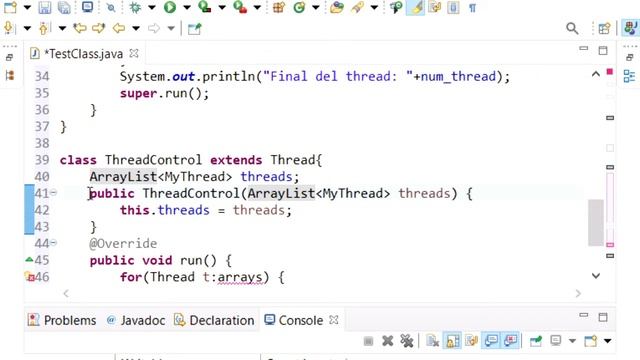Click the New file wizard icon

coord(10,7)
